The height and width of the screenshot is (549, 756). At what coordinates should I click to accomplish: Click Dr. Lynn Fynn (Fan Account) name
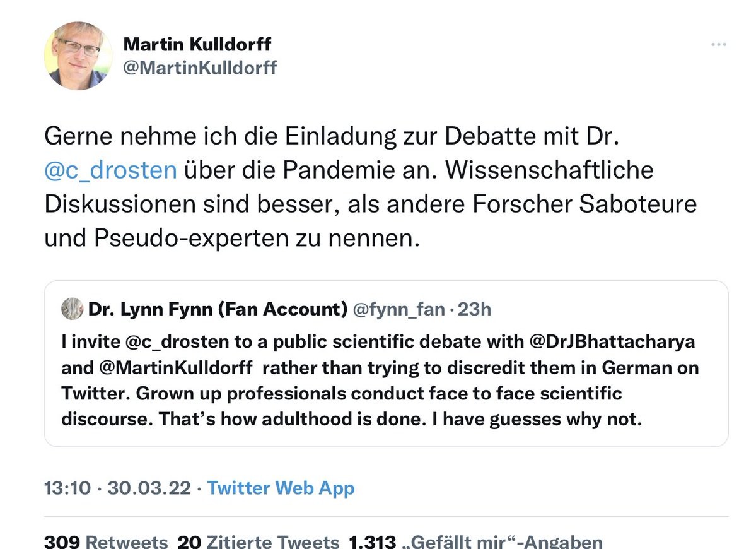click(218, 309)
